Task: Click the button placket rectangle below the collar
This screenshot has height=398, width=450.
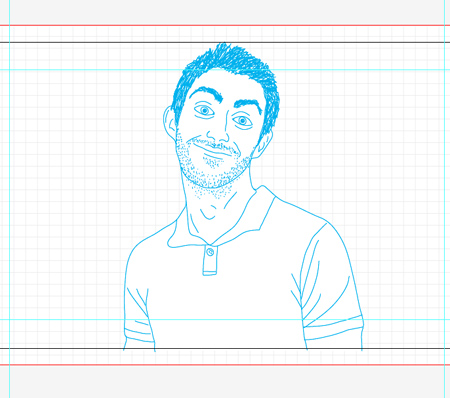Action: click(210, 261)
